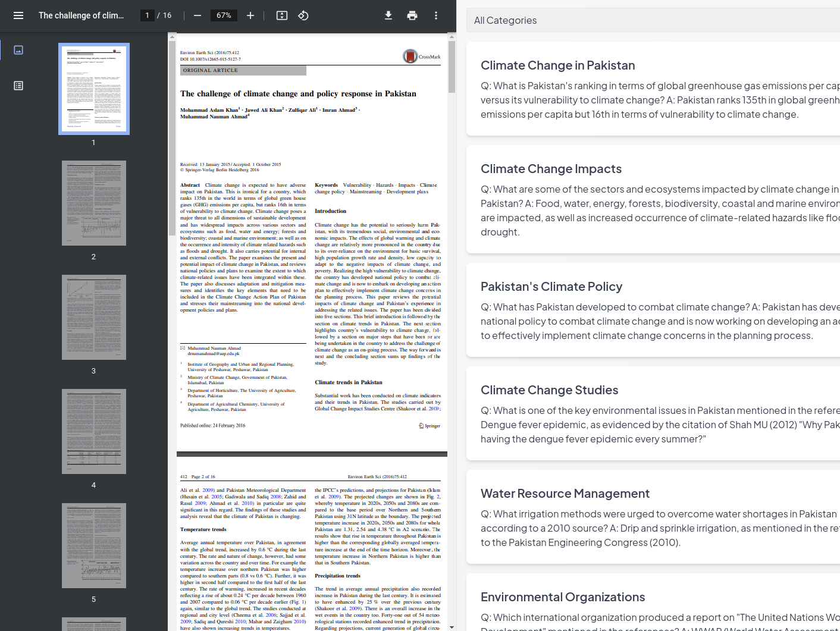Rotate the document counterclockwise
Image resolution: width=840 pixels, height=631 pixels.
point(303,15)
